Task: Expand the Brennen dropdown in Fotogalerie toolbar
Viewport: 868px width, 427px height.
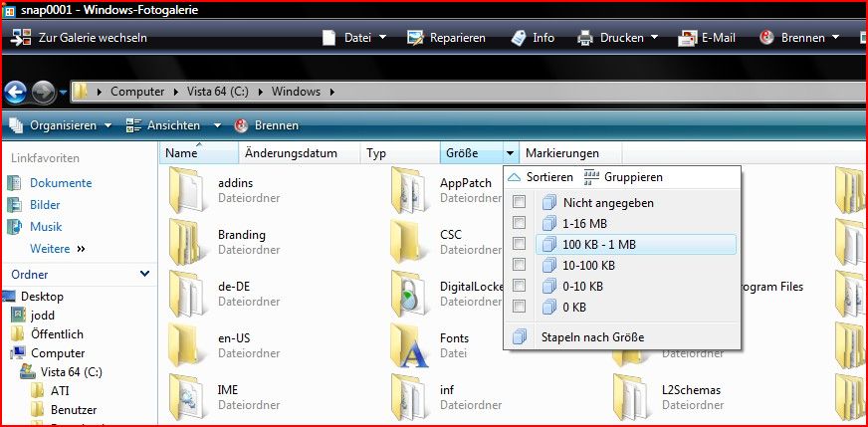Action: coord(835,38)
